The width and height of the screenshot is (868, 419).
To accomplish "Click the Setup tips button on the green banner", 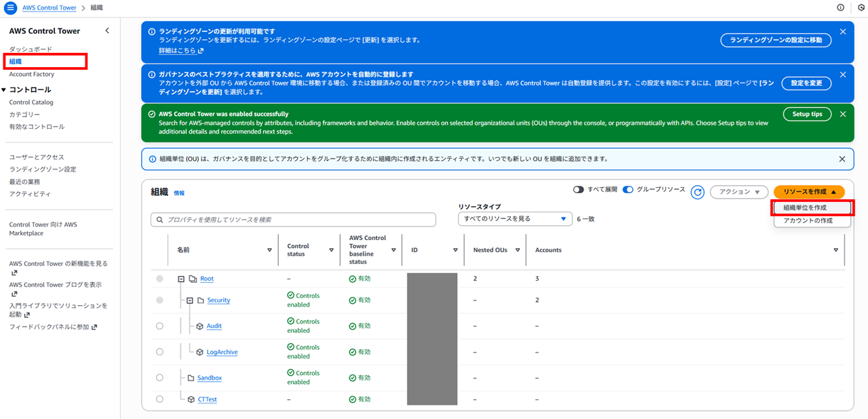I will click(x=807, y=114).
